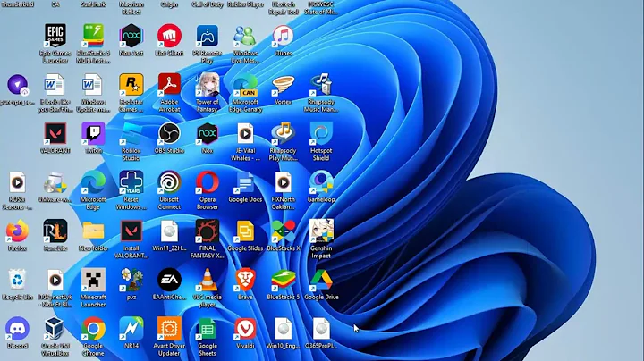Click the O365ProPl file icon
This screenshot has height=361, width=644.
coord(321,329)
